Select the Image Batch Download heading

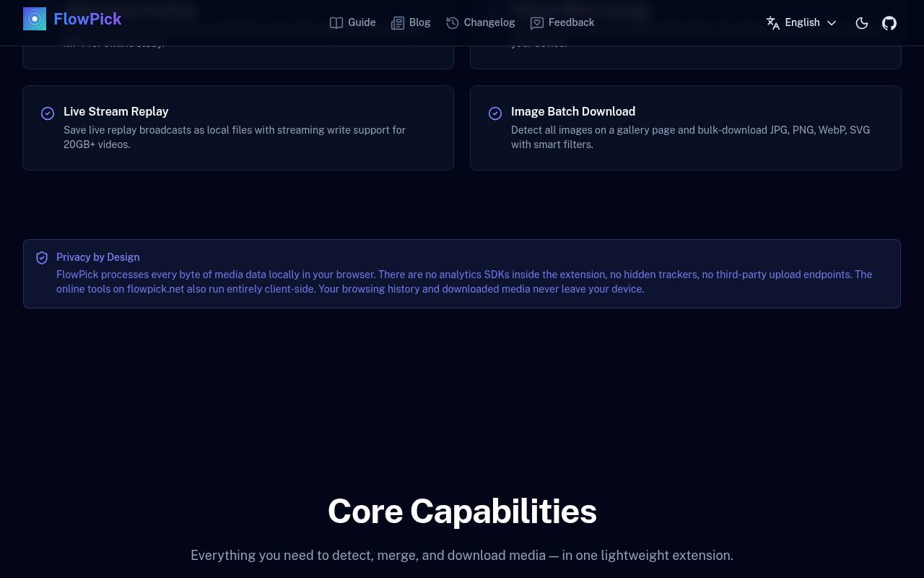click(x=573, y=111)
